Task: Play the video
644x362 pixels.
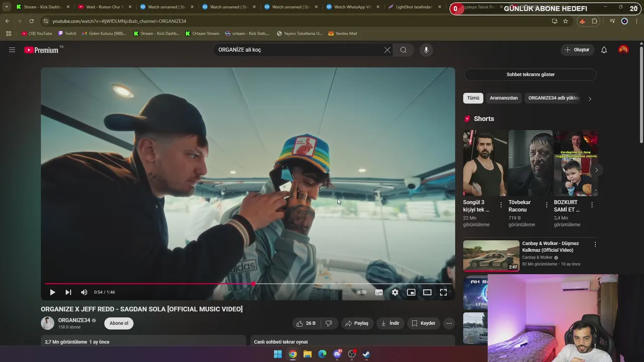Action: pyautogui.click(x=52, y=292)
